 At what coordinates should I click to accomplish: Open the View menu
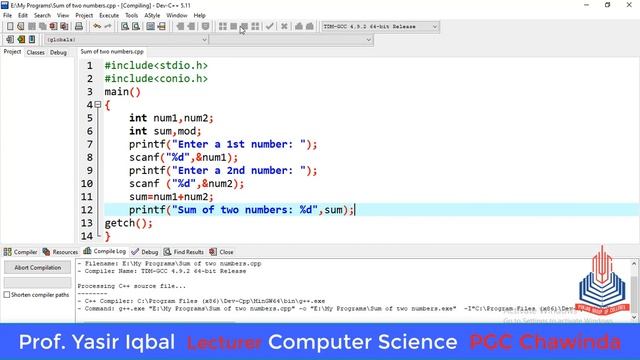(63, 15)
